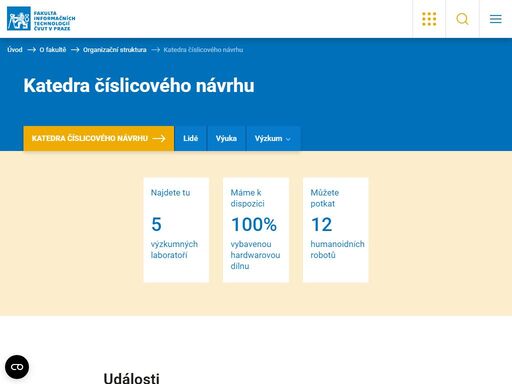This screenshot has width=512, height=384.
Task: Click Katedra číslicového návrhu breadcrumb item
Action: tap(203, 50)
